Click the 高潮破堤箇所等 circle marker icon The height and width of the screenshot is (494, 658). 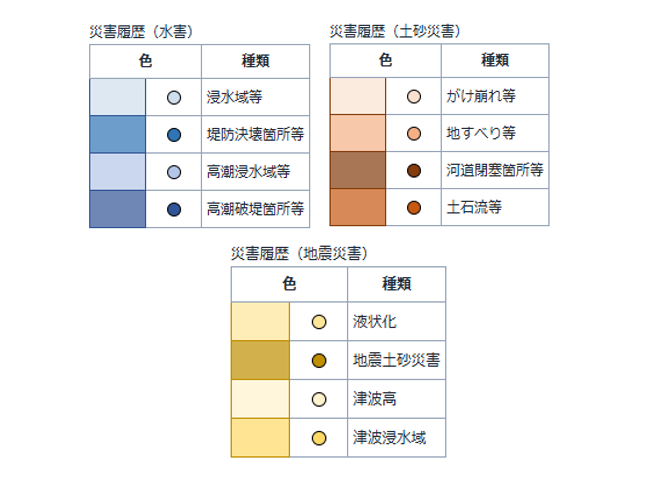[x=174, y=210]
